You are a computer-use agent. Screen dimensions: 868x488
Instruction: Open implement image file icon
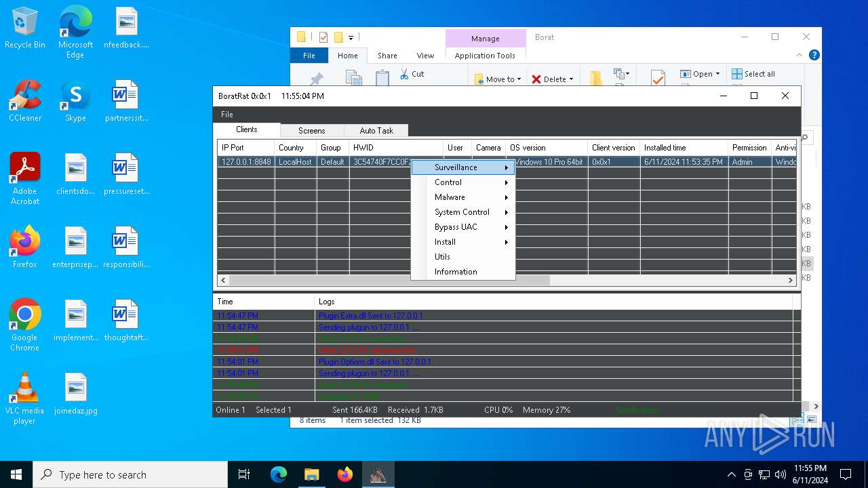tap(75, 321)
